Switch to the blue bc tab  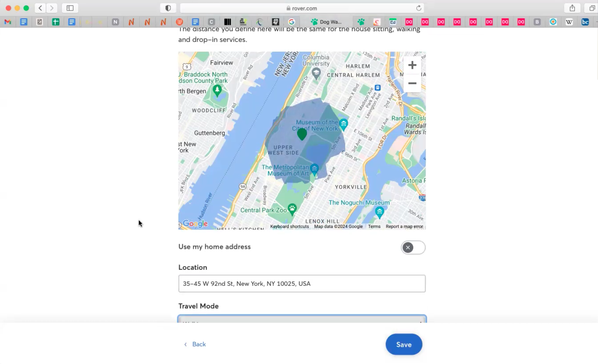585,22
